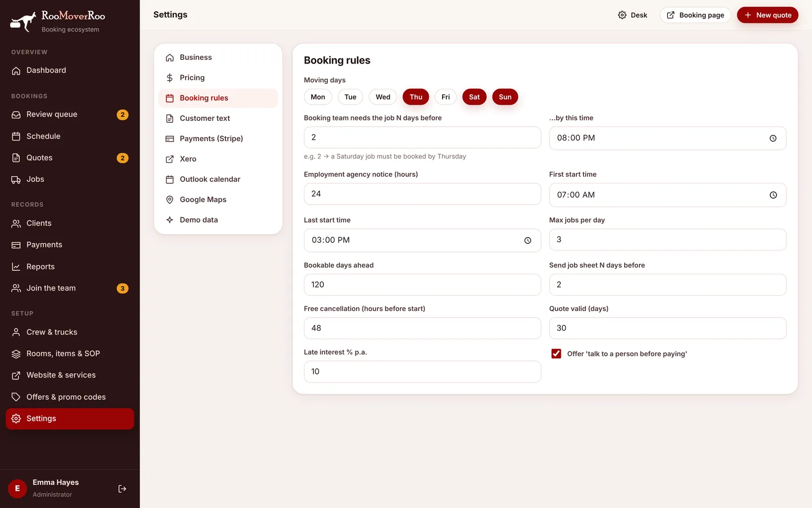Go to Schedule calendar page
The image size is (812, 508).
click(70, 136)
